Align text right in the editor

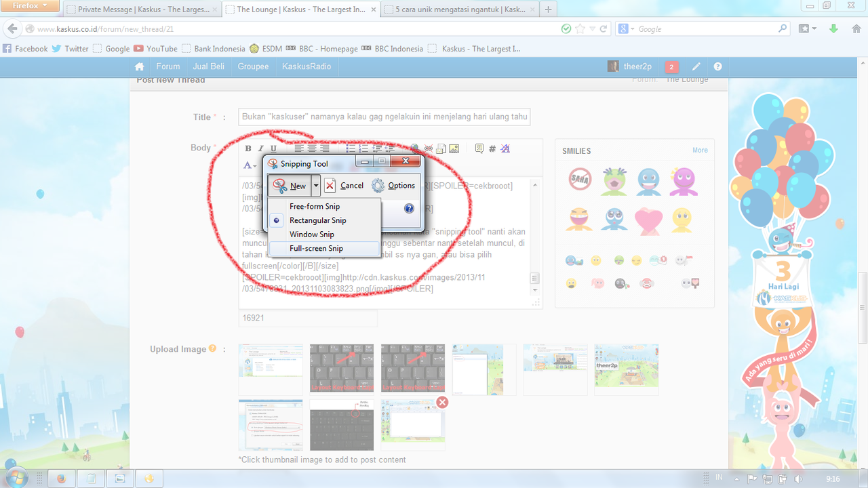pos(325,148)
